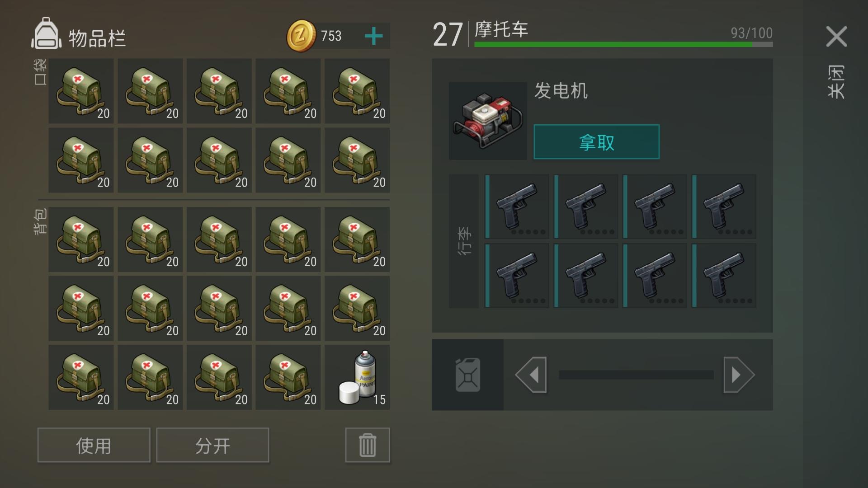
Task: Add coins with the plus button
Action: click(x=373, y=36)
